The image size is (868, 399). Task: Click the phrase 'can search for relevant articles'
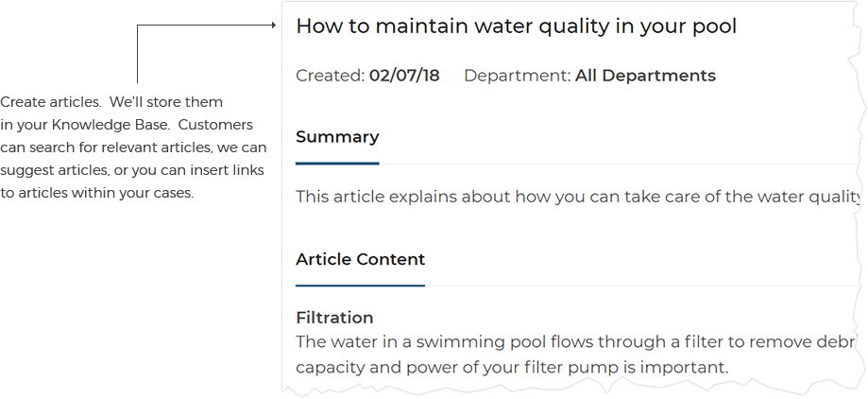click(x=107, y=147)
